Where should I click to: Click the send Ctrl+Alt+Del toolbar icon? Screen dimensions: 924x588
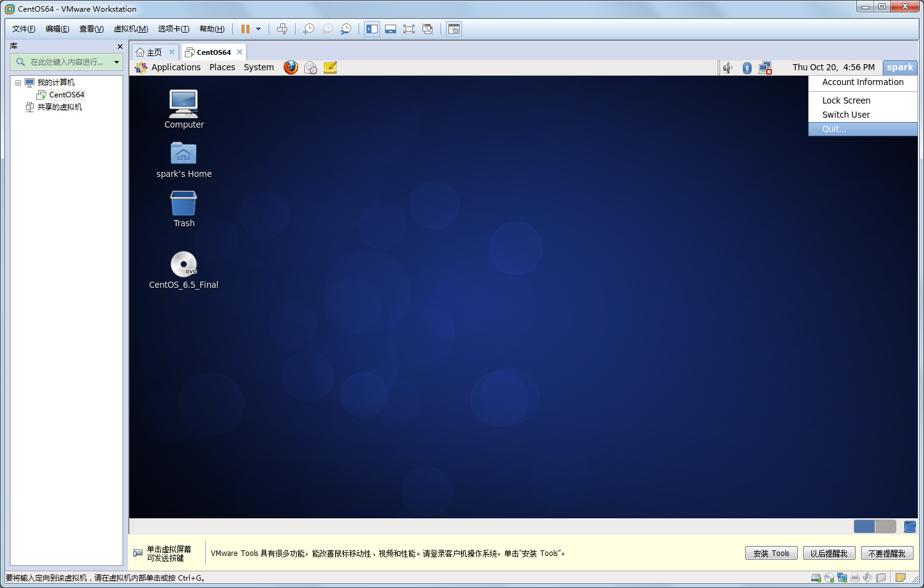[x=282, y=29]
